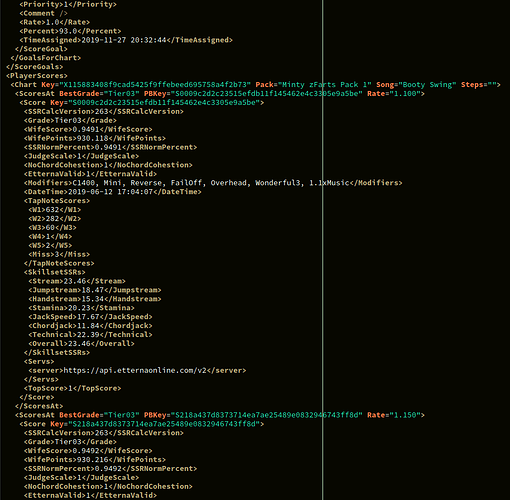Click the W1 value 632 line

click(55, 210)
